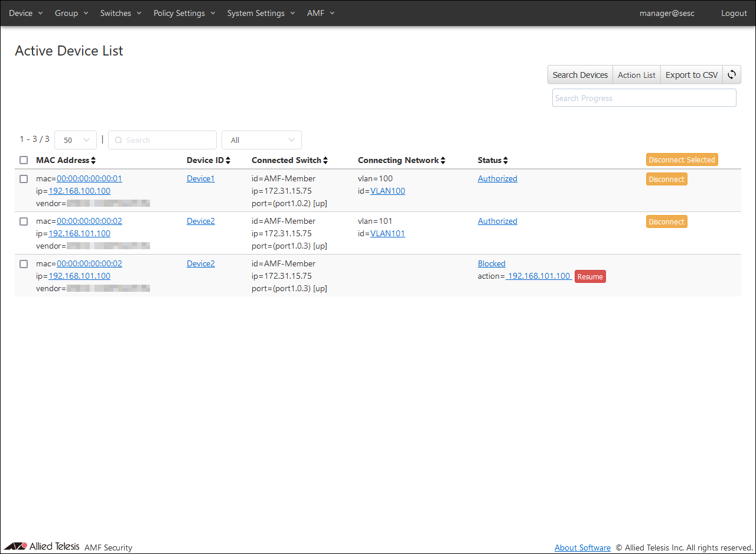Click Export to CSV button
The width and height of the screenshot is (756, 554).
click(x=691, y=75)
